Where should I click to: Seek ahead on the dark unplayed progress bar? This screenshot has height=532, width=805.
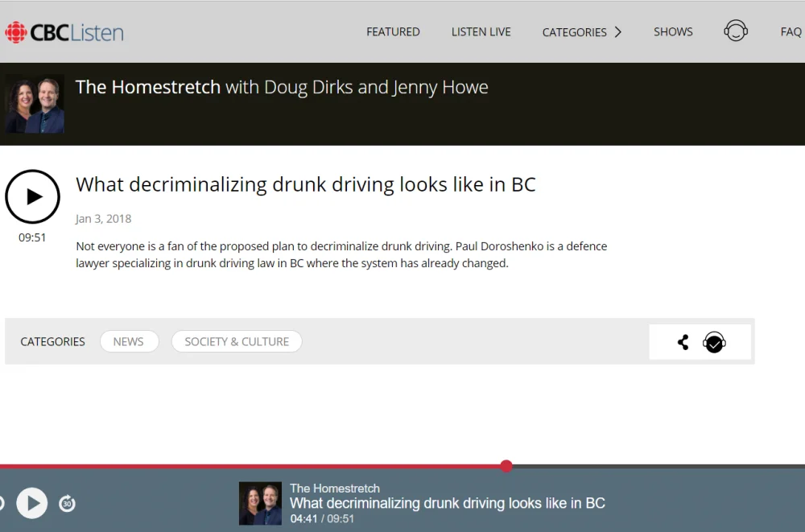click(x=658, y=466)
